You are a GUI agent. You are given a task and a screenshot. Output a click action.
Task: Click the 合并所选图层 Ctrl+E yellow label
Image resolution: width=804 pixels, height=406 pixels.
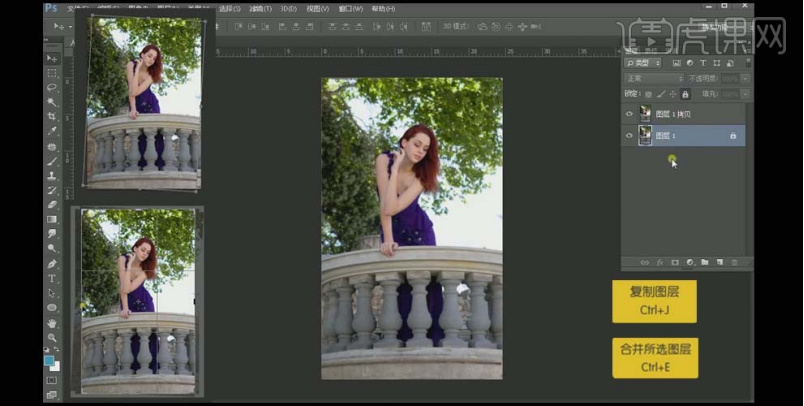(654, 358)
